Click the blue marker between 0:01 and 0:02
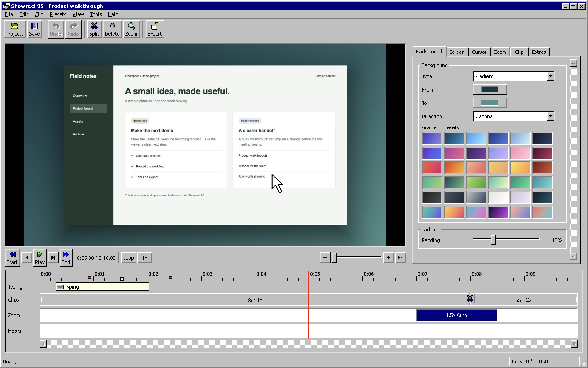 [122, 279]
